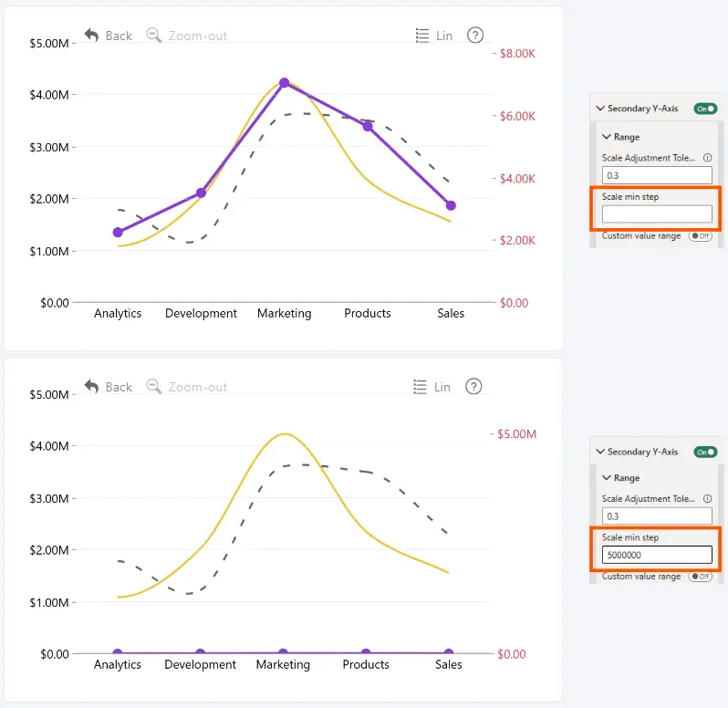Collapse the Secondary Y-Axis section in the lower panel
The image size is (728, 708).
pyautogui.click(x=600, y=452)
